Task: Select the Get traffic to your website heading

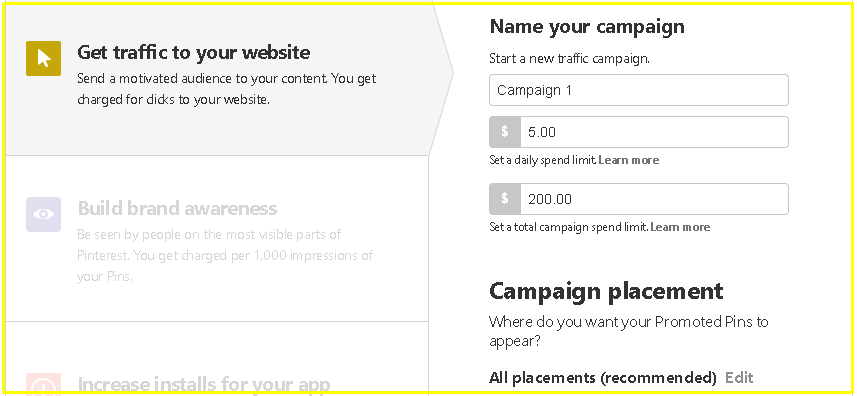Action: coord(194,52)
